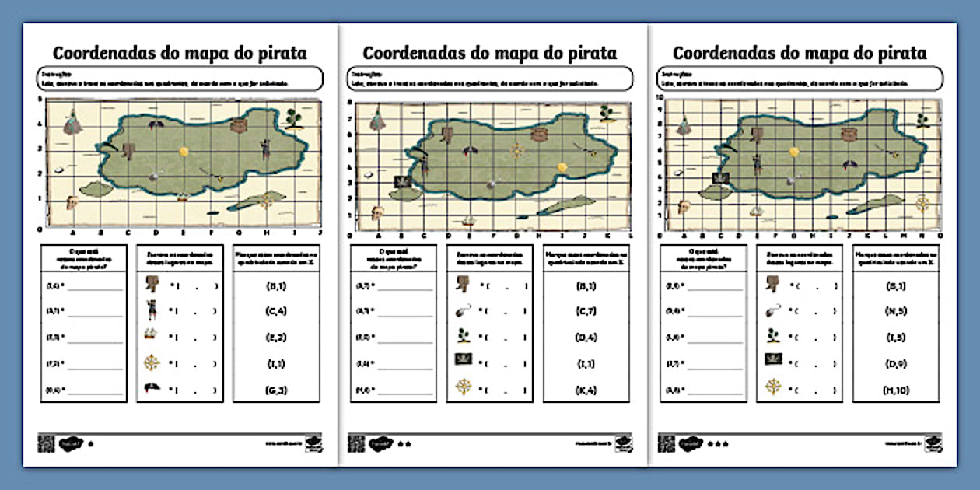This screenshot has height=490, width=980.
Task: Select the pistol icon on the second worksheet
Action: (x=462, y=311)
